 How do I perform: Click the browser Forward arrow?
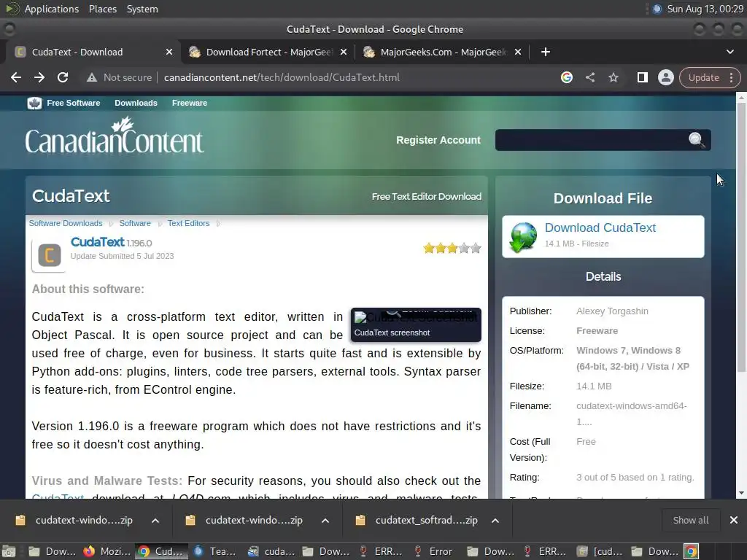tap(39, 77)
